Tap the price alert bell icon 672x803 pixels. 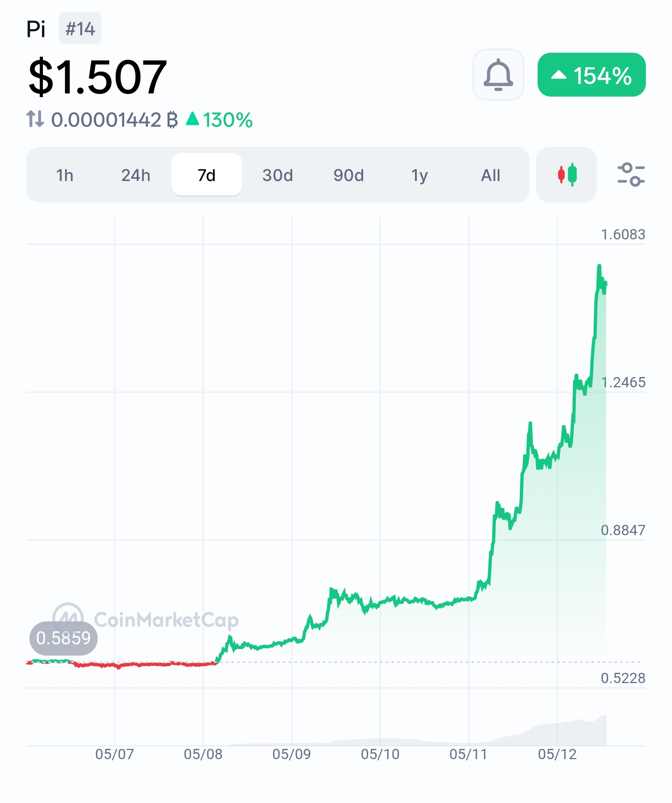[x=498, y=75]
